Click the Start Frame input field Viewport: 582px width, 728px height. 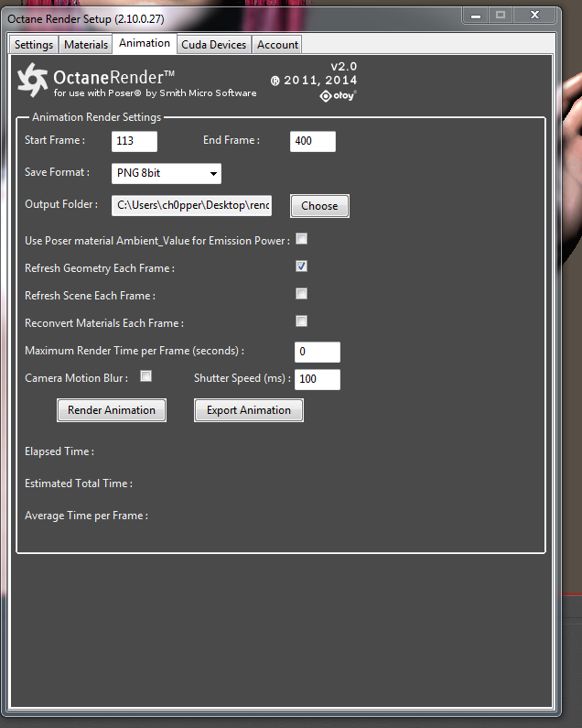click(135, 141)
